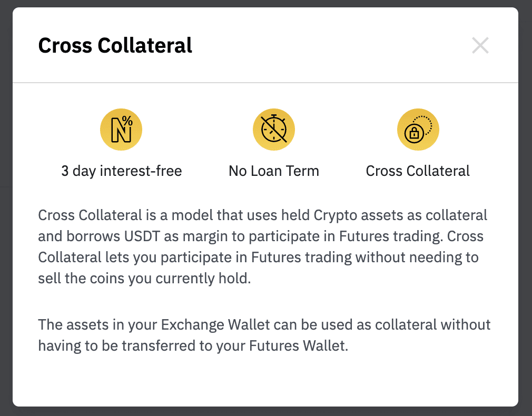This screenshot has width=532, height=416.
Task: Click the 'Cross Collateral' dialog title
Action: 115,45
